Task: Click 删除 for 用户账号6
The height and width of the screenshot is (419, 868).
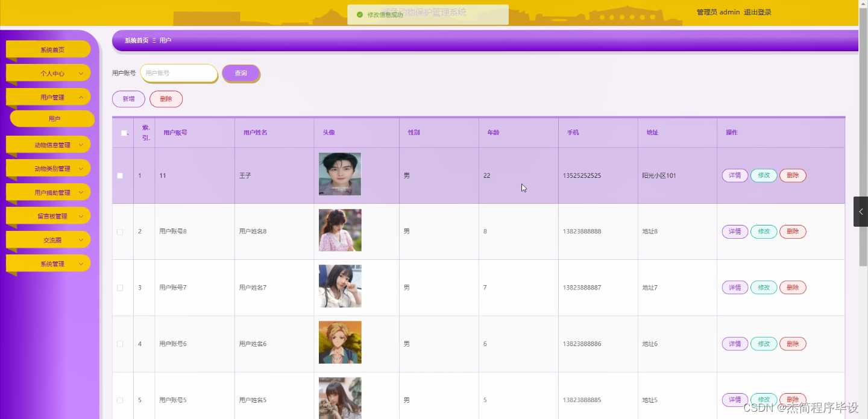Action: 793,344
